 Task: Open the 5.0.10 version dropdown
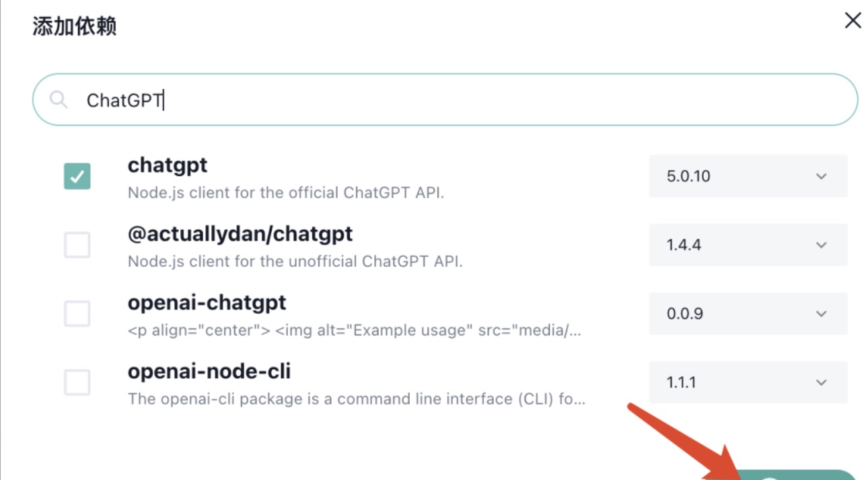(x=748, y=176)
